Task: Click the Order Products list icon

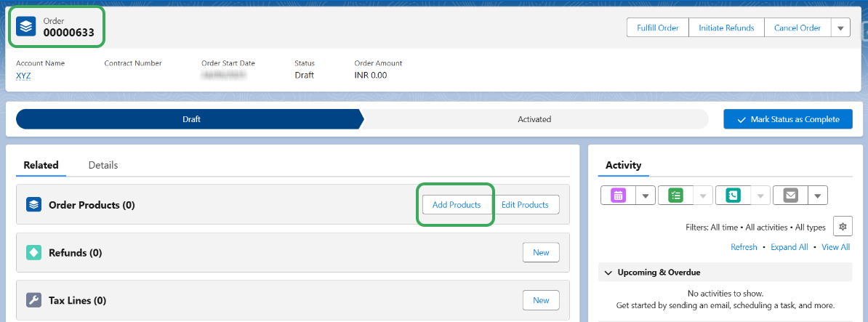Action: [34, 205]
